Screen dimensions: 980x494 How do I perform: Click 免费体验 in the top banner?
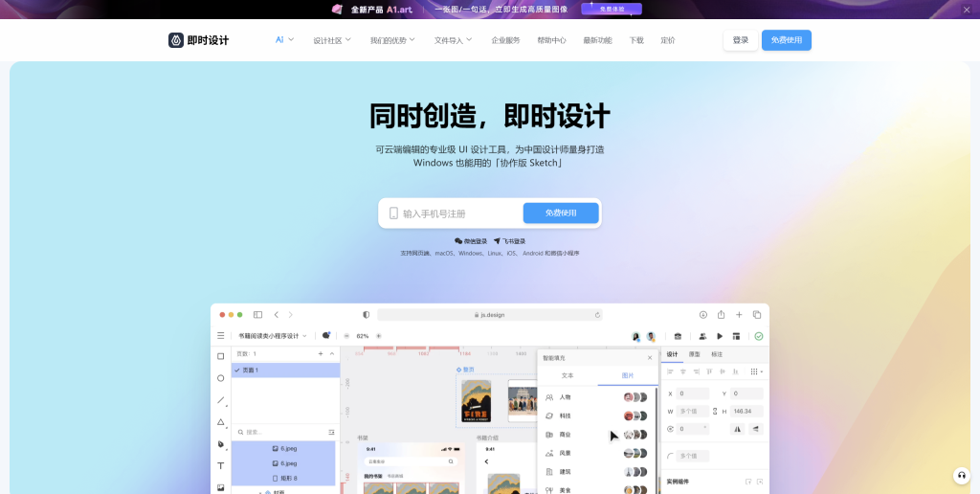(x=612, y=9)
